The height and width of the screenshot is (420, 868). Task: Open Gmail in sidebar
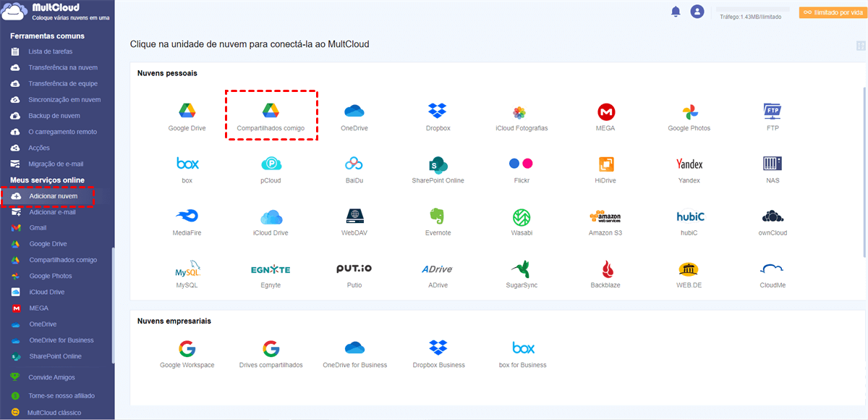[38, 227]
